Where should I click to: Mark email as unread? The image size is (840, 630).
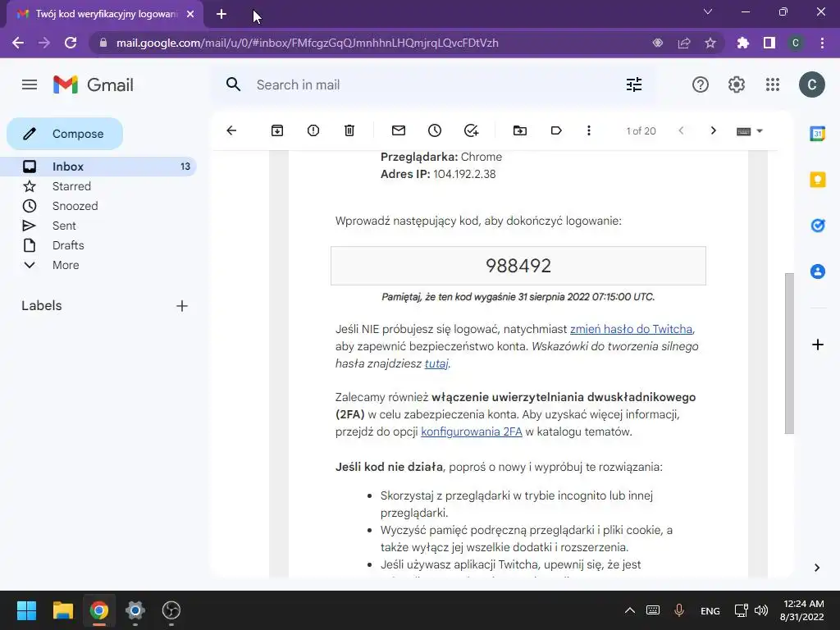point(399,130)
